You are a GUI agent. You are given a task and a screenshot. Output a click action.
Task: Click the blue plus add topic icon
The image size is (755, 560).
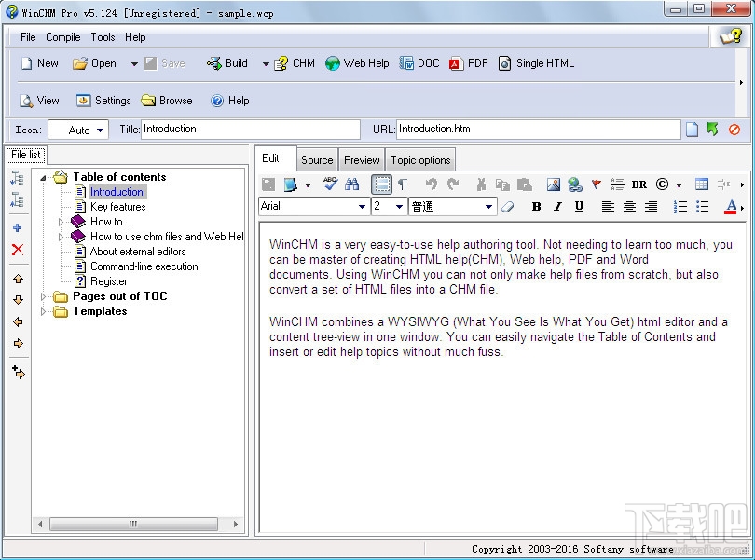tap(18, 227)
